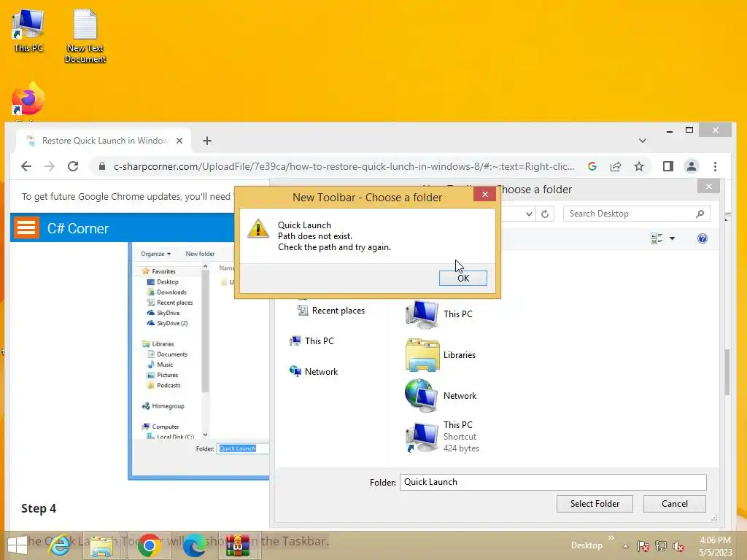Open the network tray icon
This screenshot has width=747, height=560.
click(661, 546)
